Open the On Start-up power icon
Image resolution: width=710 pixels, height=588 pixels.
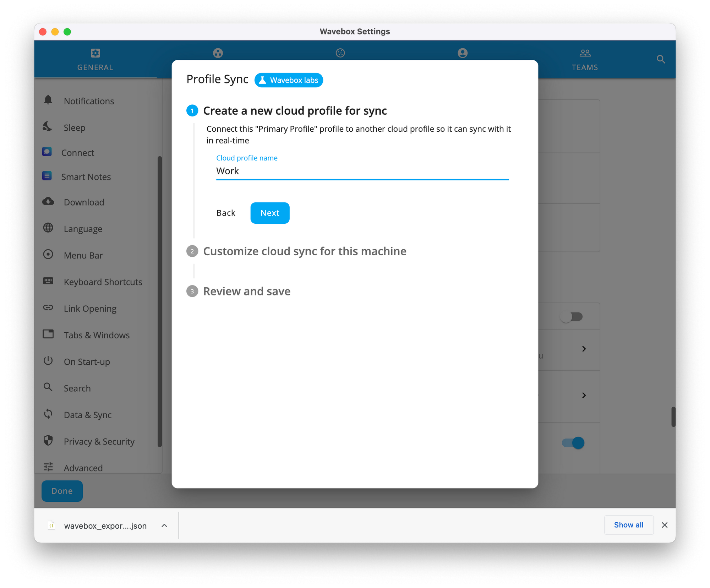pyautogui.click(x=48, y=361)
